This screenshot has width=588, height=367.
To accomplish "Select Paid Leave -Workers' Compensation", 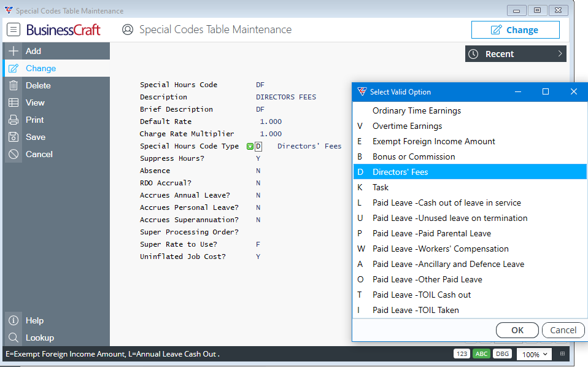I will [470, 249].
